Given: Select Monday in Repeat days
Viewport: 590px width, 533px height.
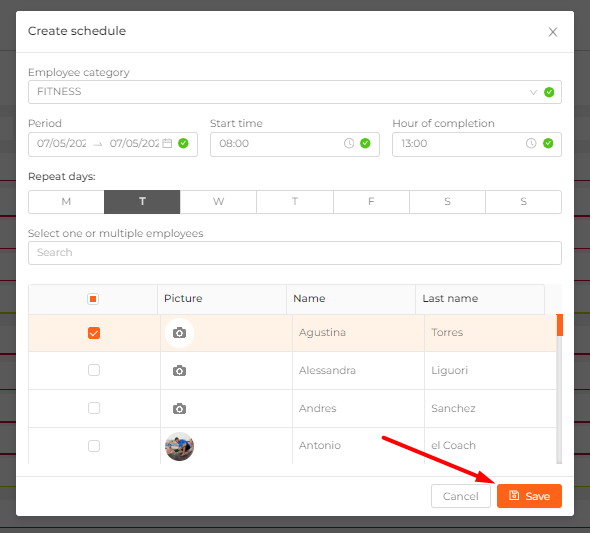Looking at the screenshot, I should point(66,202).
